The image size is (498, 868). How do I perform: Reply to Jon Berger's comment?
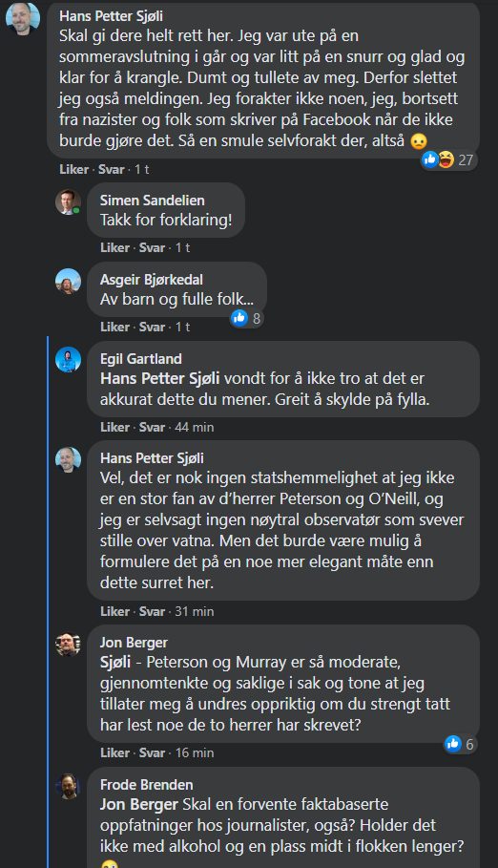pos(153,752)
